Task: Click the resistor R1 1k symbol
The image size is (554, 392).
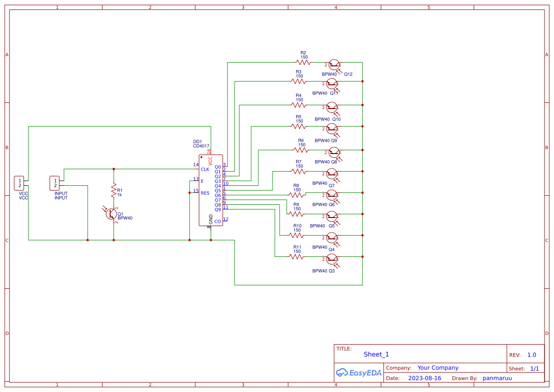Action: (x=114, y=190)
